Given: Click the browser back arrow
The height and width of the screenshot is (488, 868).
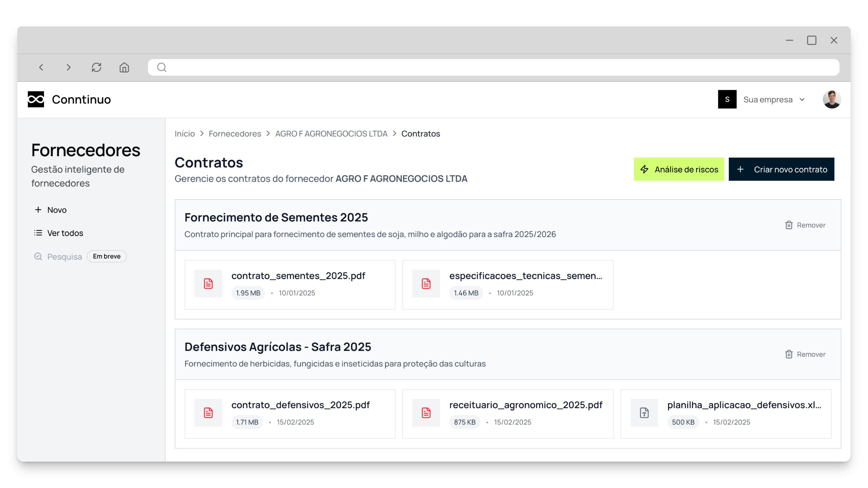Looking at the screenshot, I should (x=41, y=67).
